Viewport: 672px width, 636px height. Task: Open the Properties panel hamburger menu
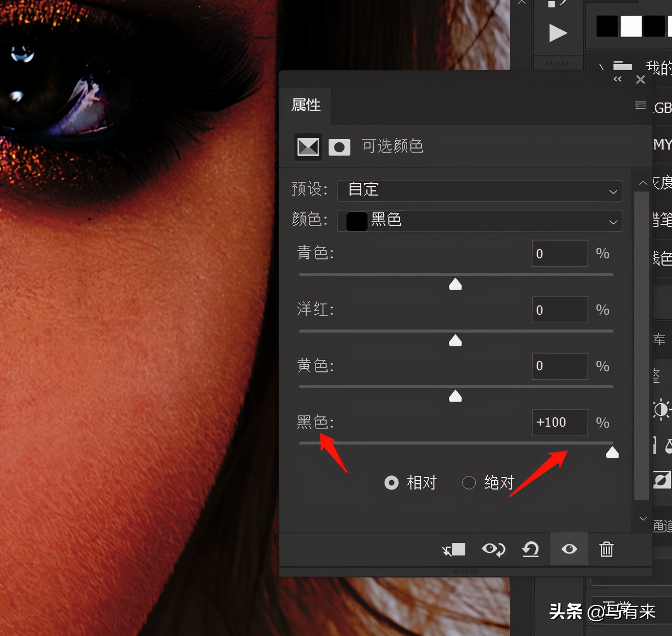640,105
